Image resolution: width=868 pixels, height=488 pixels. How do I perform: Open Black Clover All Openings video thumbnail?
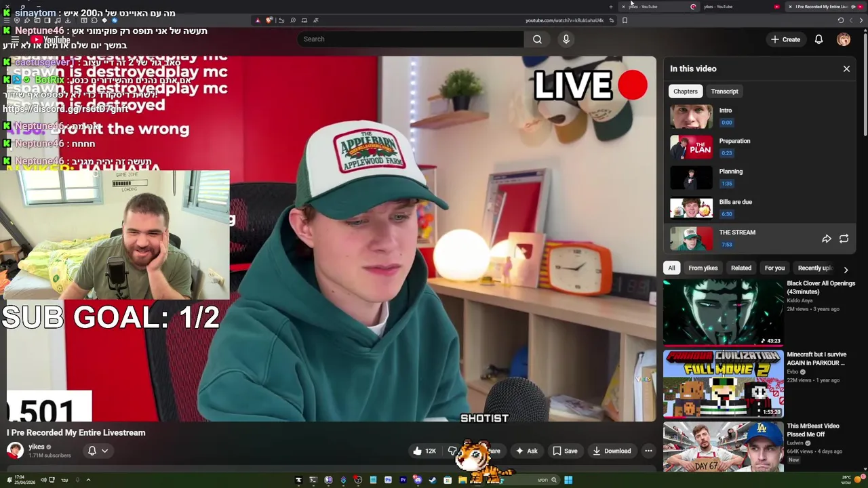723,312
